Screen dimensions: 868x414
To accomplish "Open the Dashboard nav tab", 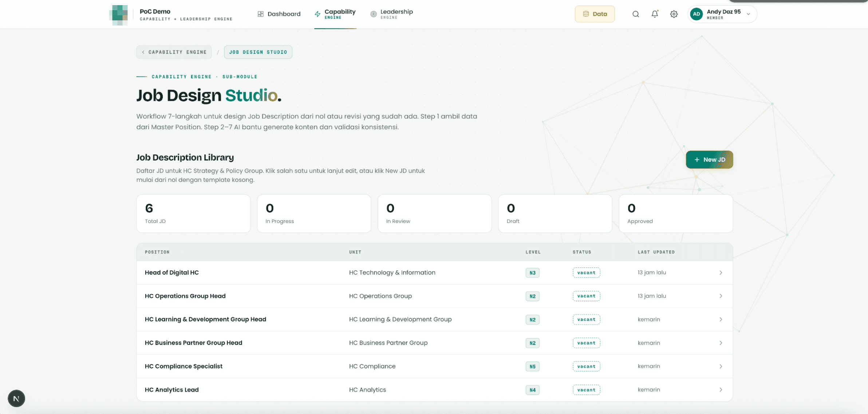I will coord(279,14).
